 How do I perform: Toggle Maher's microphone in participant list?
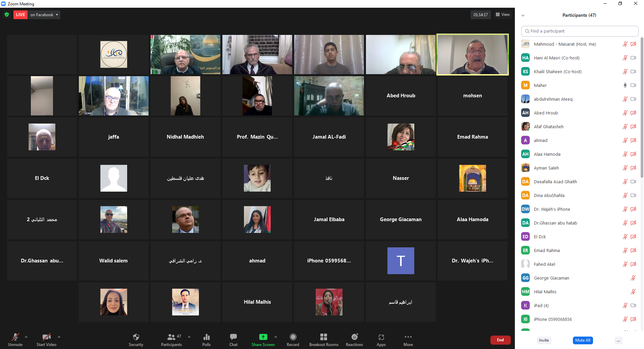(x=625, y=85)
